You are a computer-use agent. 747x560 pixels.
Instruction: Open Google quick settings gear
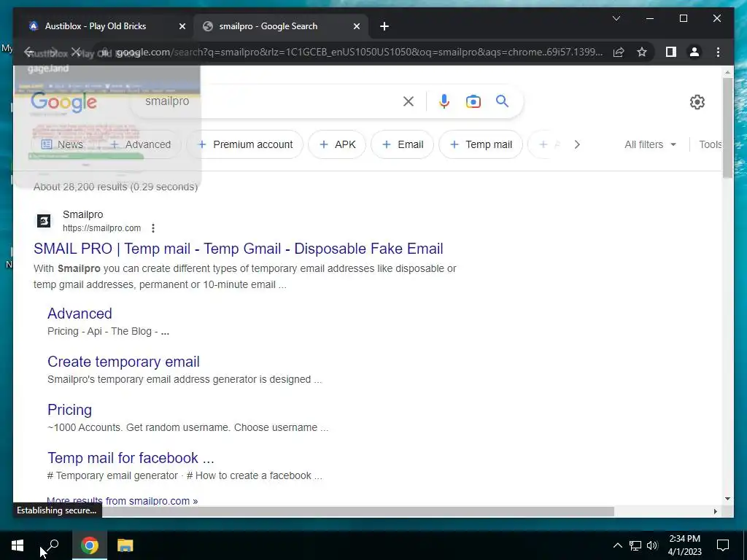pos(697,102)
